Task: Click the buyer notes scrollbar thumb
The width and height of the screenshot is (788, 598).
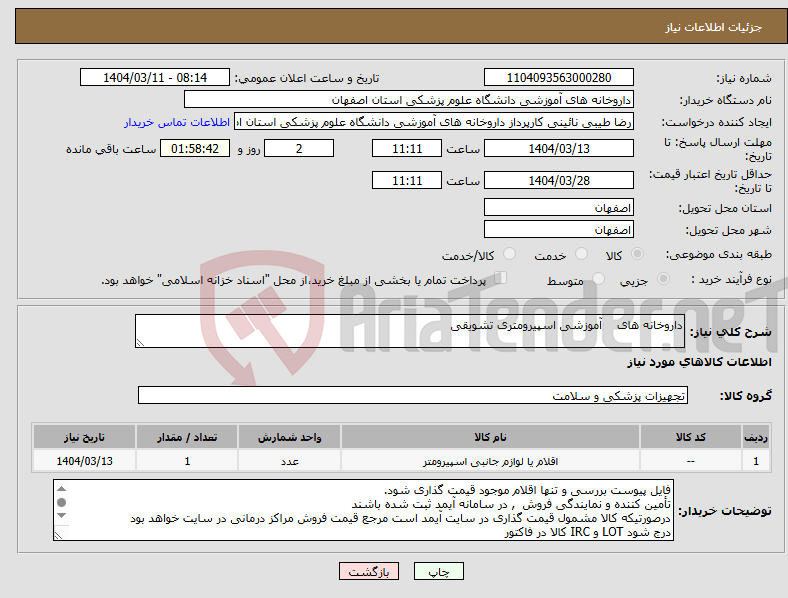Action: 61,502
